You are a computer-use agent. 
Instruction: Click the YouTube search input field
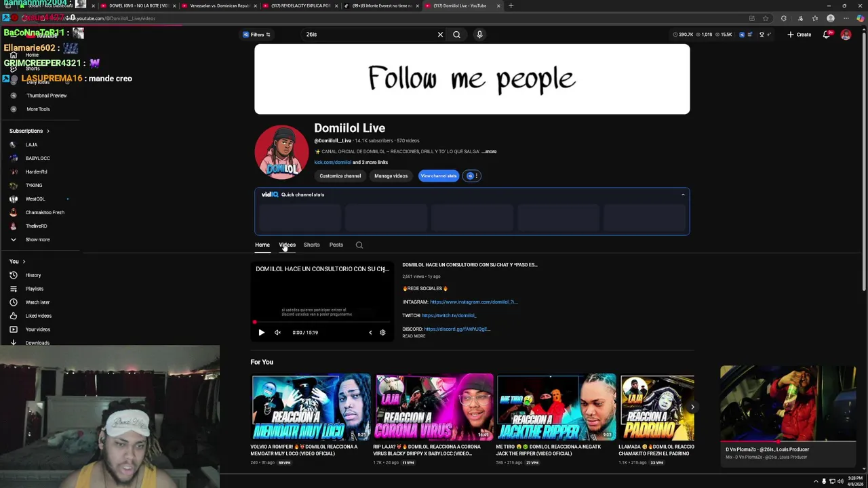[370, 35]
